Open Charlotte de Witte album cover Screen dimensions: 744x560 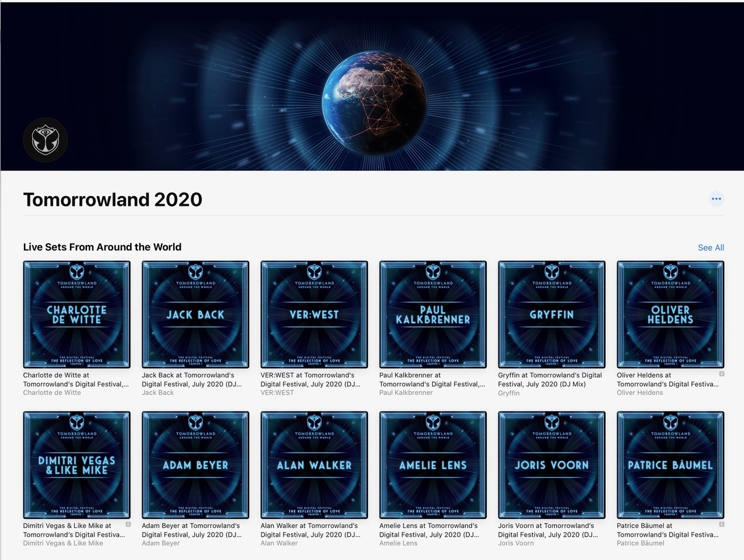pyautogui.click(x=76, y=314)
